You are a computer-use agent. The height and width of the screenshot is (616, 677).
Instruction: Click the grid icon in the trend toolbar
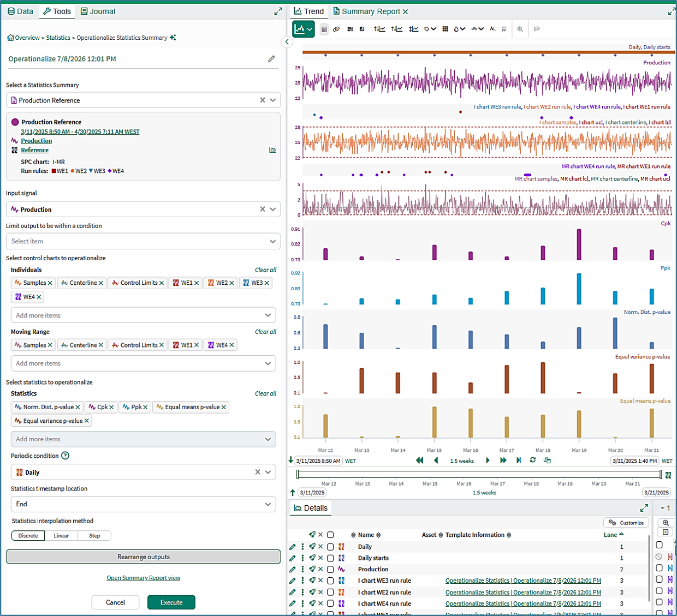click(x=445, y=29)
